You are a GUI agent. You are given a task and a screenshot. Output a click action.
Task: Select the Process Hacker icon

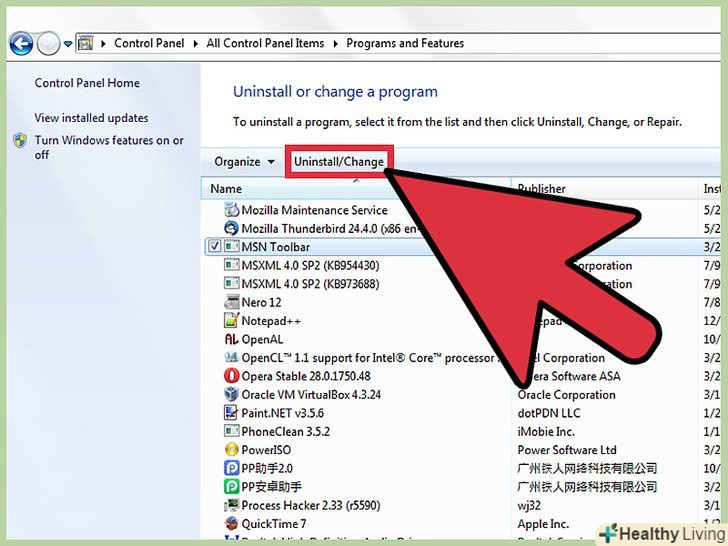231,505
